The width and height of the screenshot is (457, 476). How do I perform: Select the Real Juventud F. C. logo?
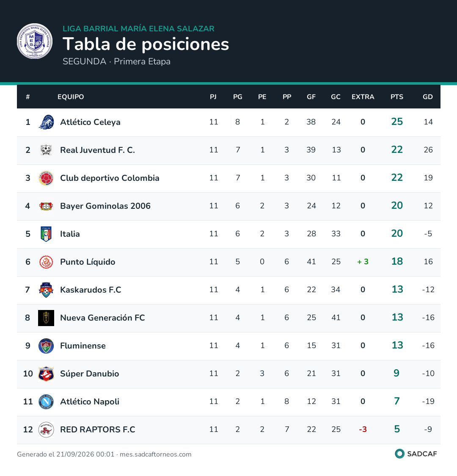tap(46, 150)
